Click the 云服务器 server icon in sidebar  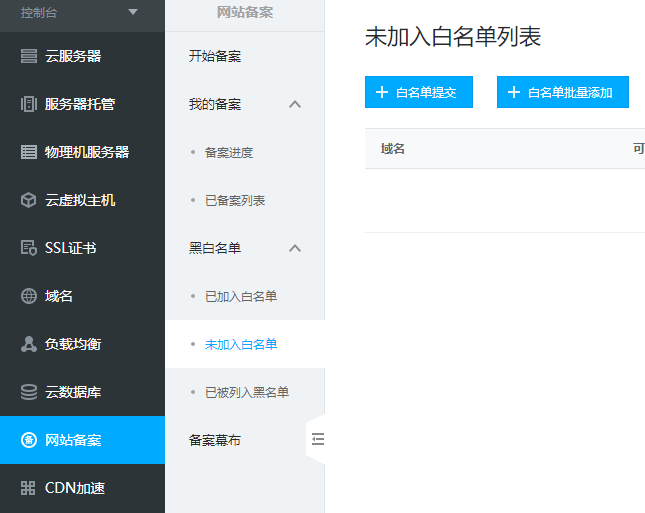coord(28,56)
